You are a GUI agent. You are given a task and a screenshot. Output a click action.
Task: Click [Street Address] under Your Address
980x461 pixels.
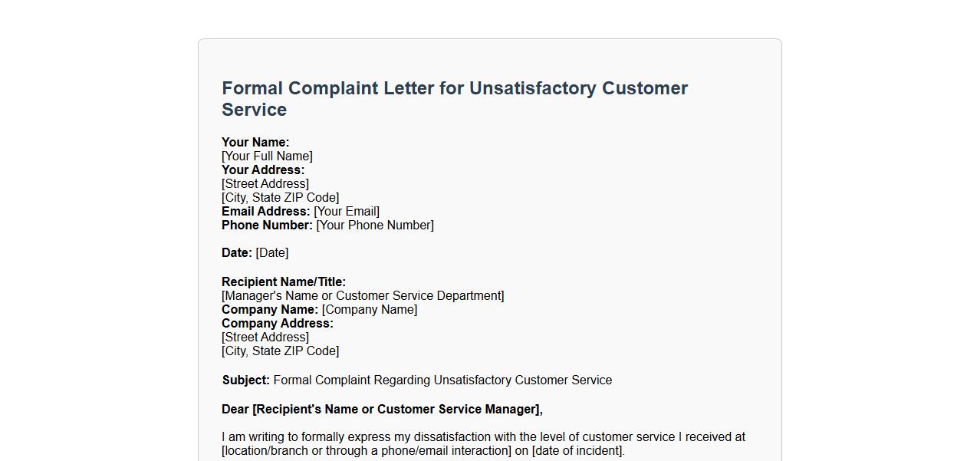click(x=265, y=184)
